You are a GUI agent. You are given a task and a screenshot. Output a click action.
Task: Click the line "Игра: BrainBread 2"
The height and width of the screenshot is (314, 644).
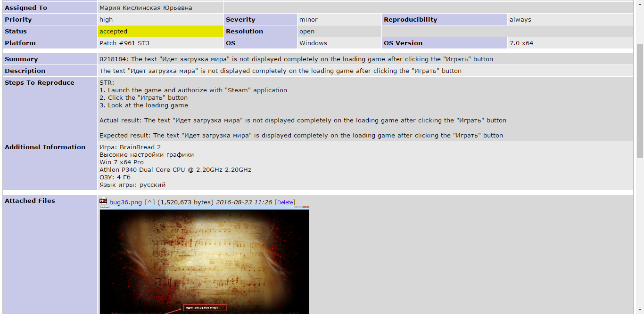point(130,147)
